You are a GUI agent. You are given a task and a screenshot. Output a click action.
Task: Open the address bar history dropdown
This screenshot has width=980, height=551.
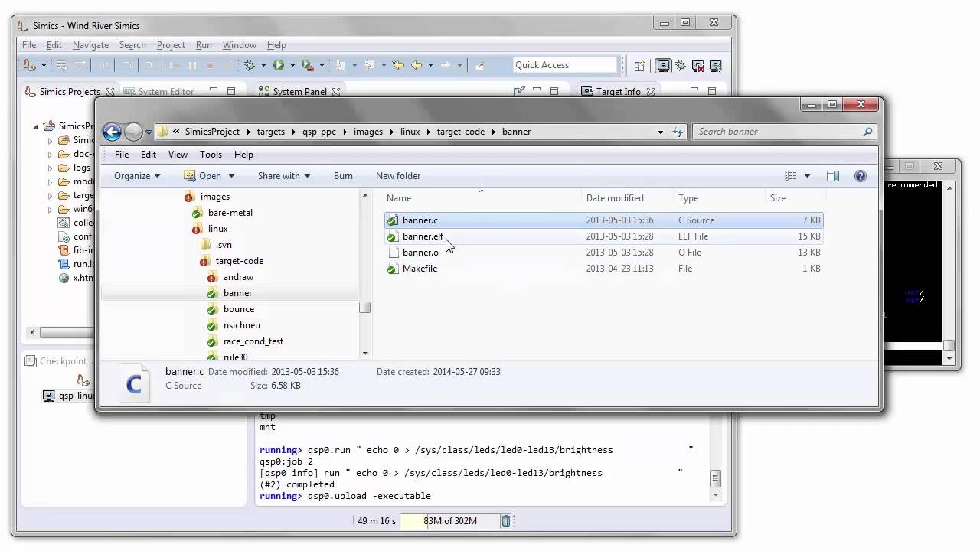click(x=660, y=132)
